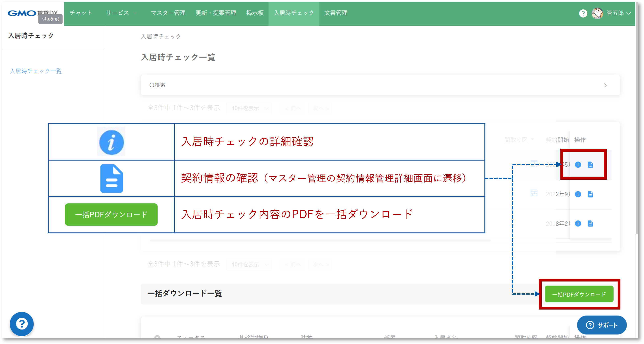Screen dimensions: 644x344
Task: Click the contract document icon in the first row
Action: pyautogui.click(x=590, y=165)
